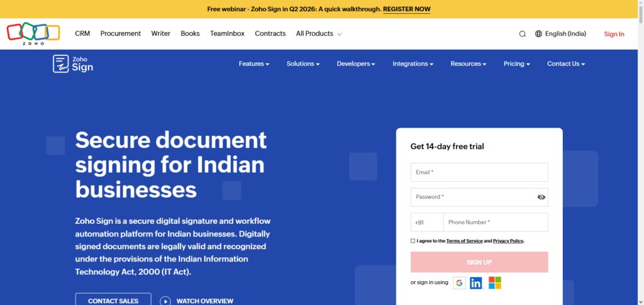Click the 'or sign in using' text
This screenshot has height=305, width=644.
point(429,282)
